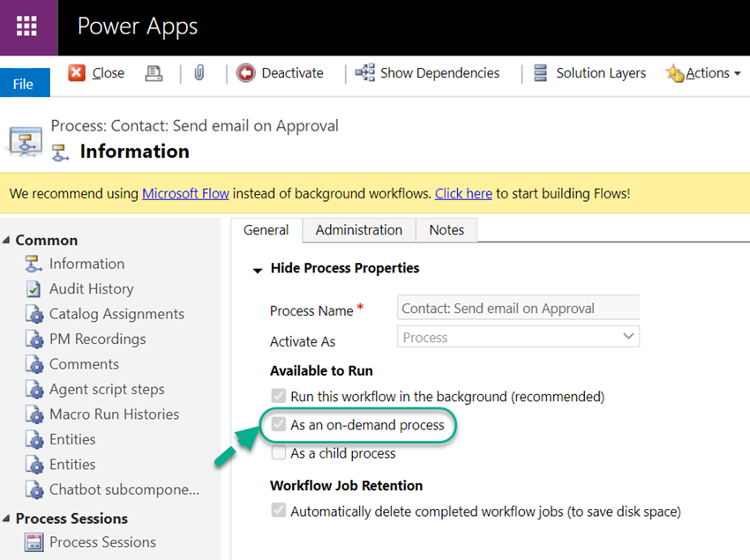Follow the Microsoft Flow link

coord(185,193)
